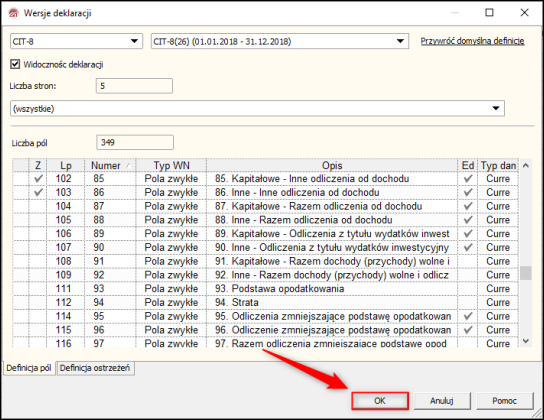This screenshot has width=544, height=420.
Task: Click the Anuluj button
Action: pos(442,401)
